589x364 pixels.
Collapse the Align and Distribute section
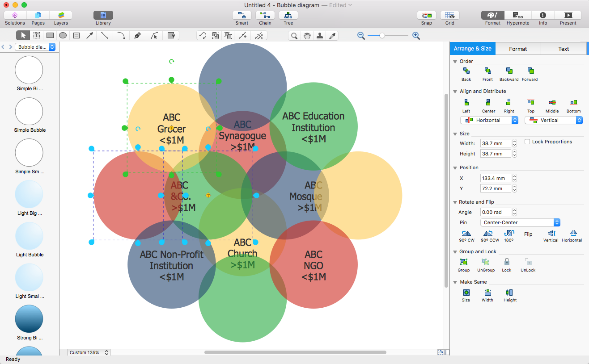coord(455,92)
